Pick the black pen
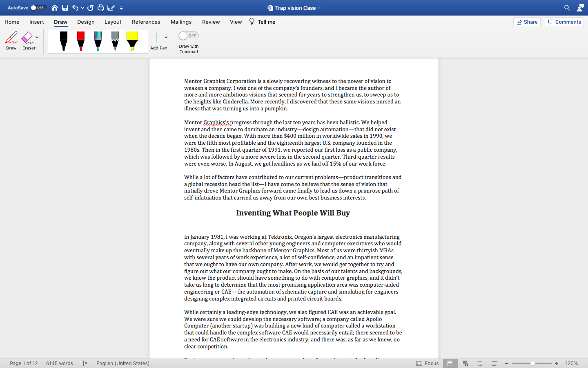 [x=64, y=41]
